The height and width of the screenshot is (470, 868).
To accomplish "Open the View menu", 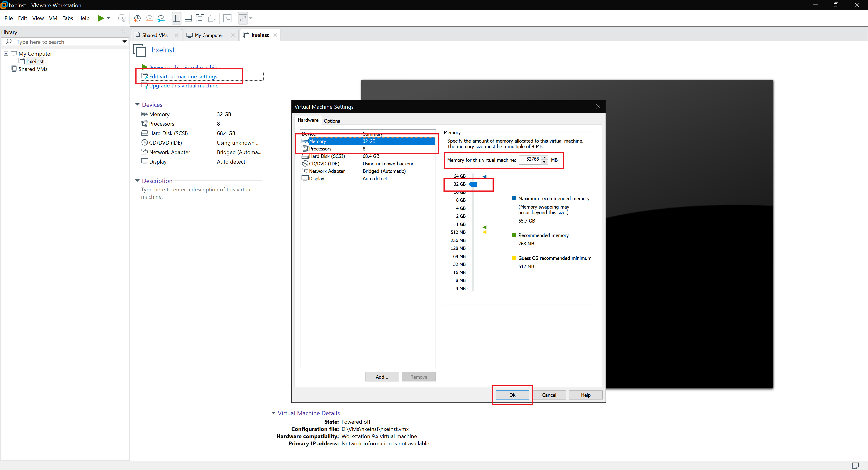I will 38,18.
